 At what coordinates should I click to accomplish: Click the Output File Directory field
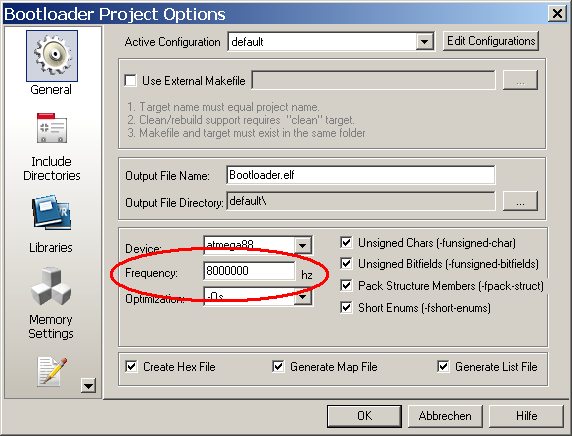coord(360,201)
